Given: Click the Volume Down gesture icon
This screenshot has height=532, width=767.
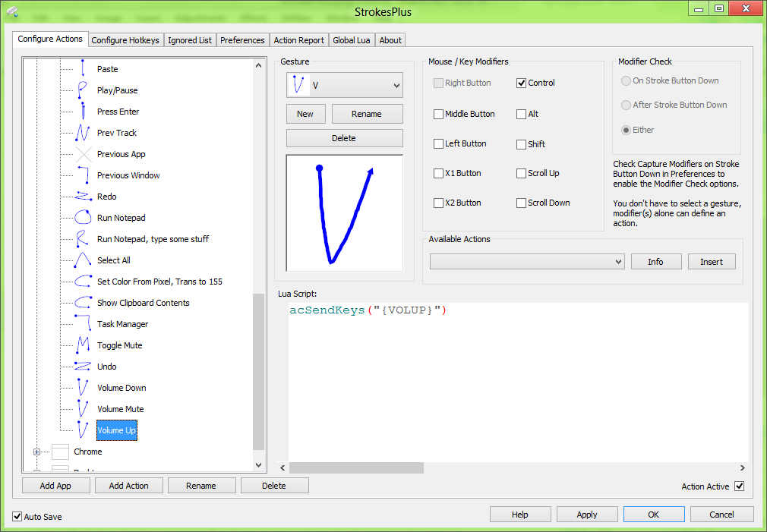Looking at the screenshot, I should tap(84, 388).
